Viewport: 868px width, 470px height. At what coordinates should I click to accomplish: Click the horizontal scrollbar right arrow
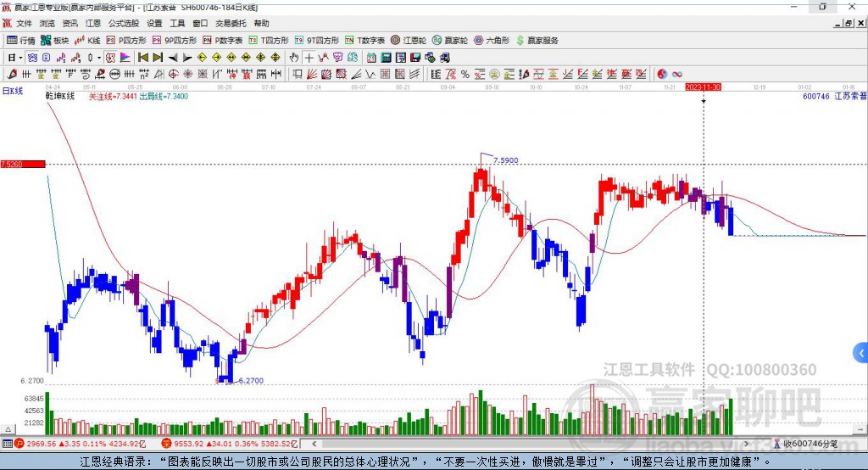(746, 444)
